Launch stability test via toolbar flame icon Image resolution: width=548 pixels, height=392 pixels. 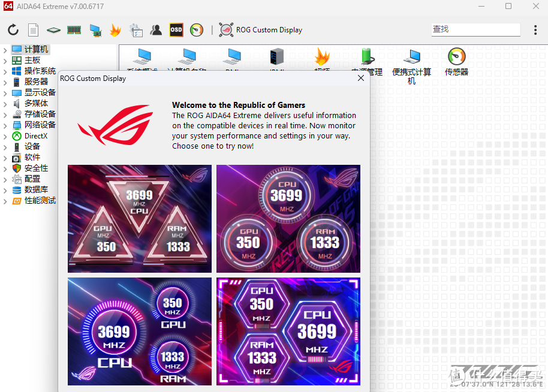[x=115, y=30]
